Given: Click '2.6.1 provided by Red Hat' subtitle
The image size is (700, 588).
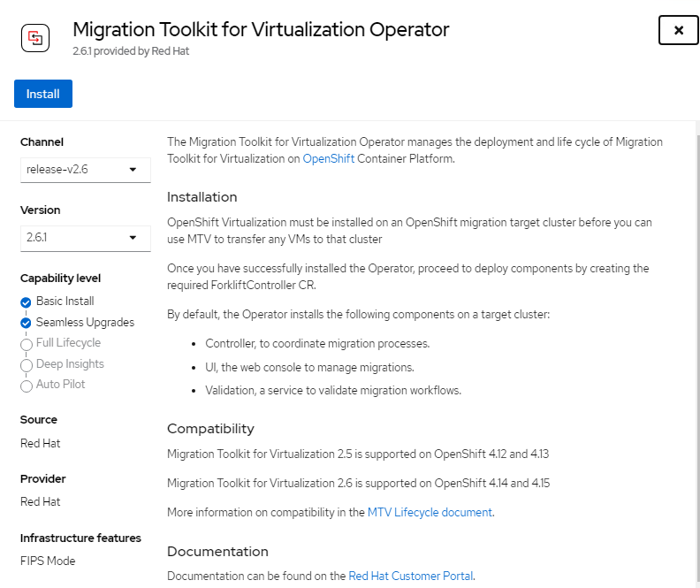Looking at the screenshot, I should (131, 51).
